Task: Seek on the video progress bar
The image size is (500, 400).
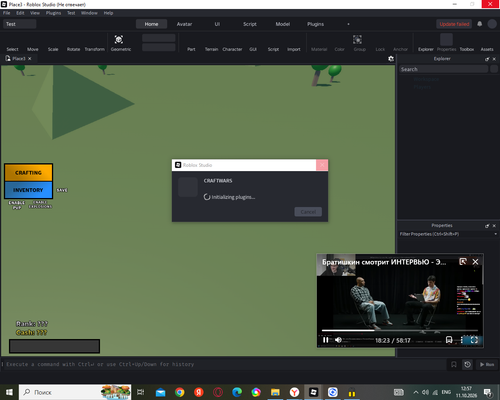Action: point(400,330)
